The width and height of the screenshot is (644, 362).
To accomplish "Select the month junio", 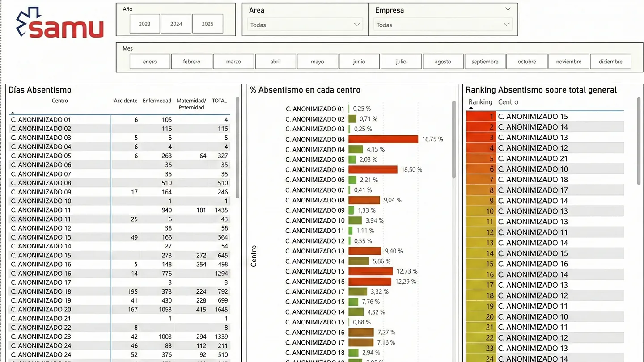I will 359,62.
